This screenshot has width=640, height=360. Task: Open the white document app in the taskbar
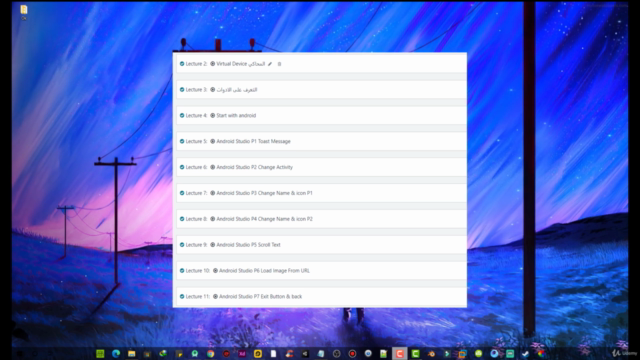pos(273,353)
